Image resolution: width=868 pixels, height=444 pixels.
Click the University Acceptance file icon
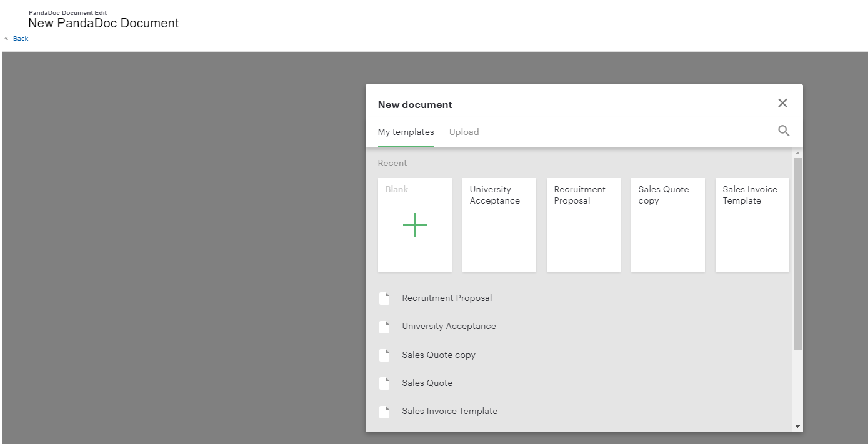384,327
